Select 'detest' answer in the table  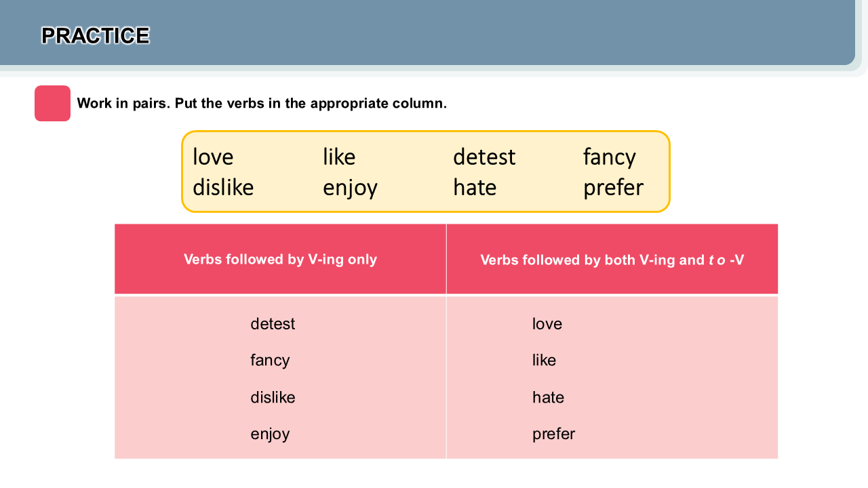pos(273,324)
